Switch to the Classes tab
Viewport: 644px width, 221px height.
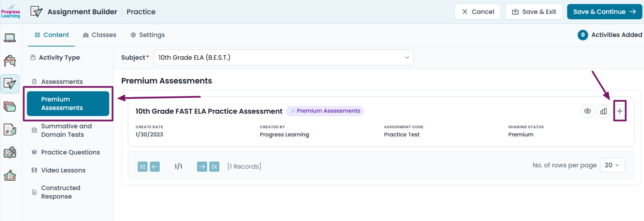pyautogui.click(x=100, y=35)
